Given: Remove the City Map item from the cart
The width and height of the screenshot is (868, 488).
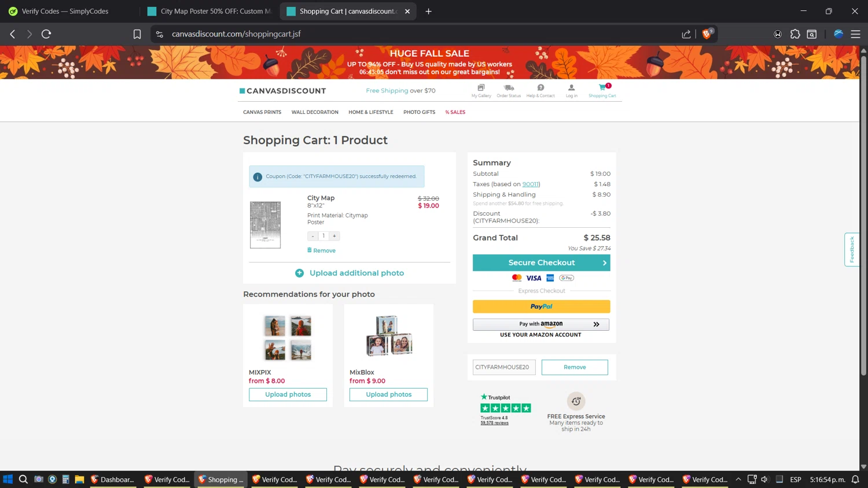Looking at the screenshot, I should coord(324,250).
